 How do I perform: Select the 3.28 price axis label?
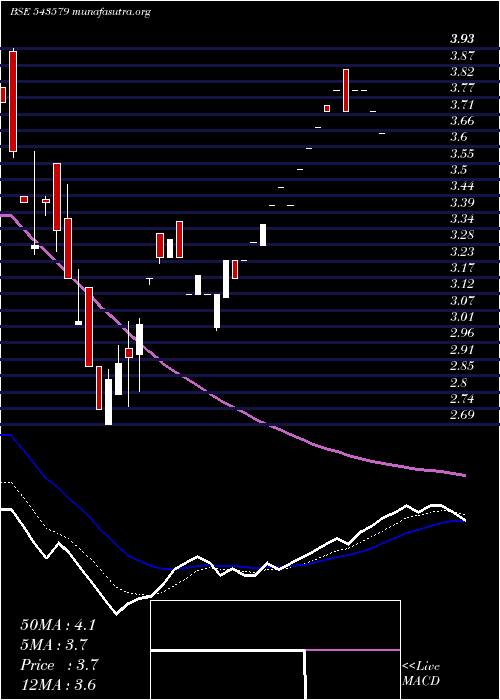[x=462, y=235]
